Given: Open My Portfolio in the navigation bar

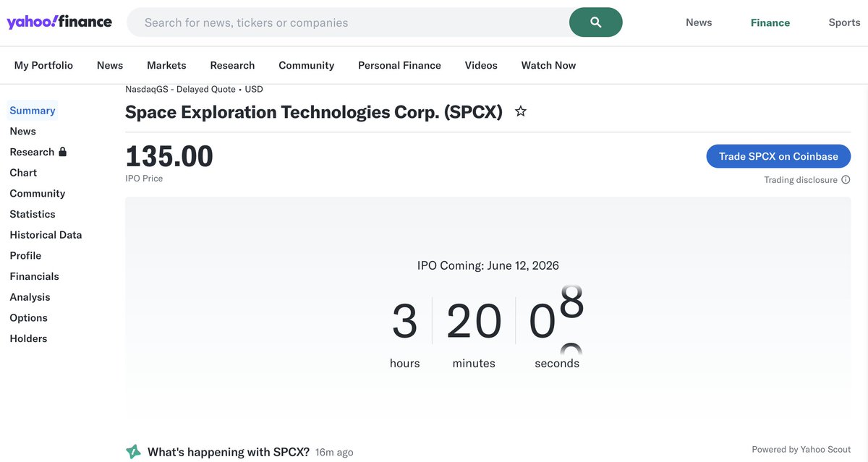Looking at the screenshot, I should (43, 65).
